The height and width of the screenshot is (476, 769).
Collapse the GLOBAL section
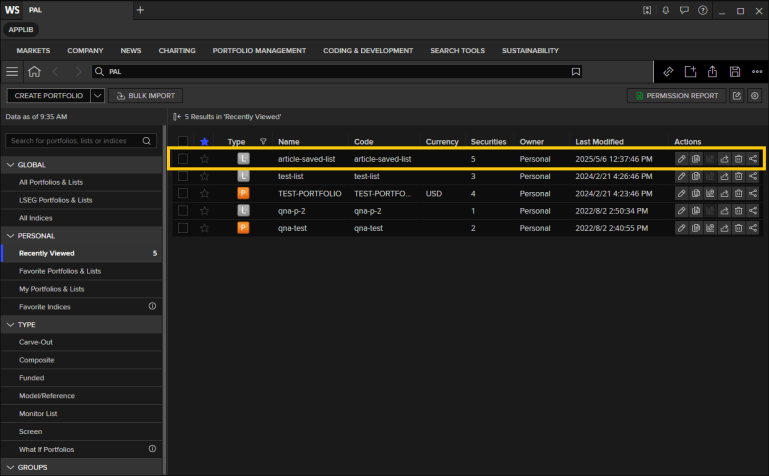pyautogui.click(x=10, y=165)
